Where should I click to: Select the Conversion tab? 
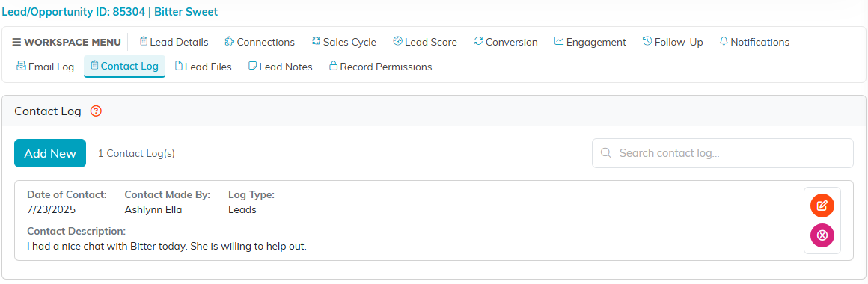point(506,42)
